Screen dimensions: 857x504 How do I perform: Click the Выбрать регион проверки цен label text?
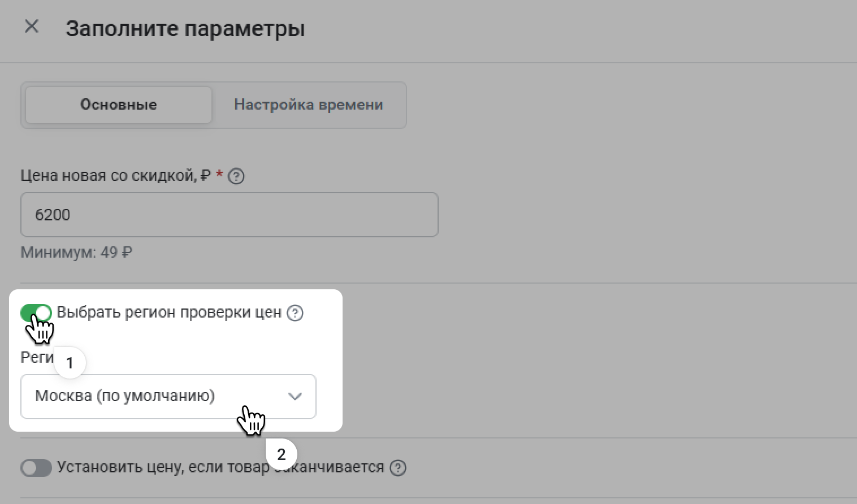[169, 312]
